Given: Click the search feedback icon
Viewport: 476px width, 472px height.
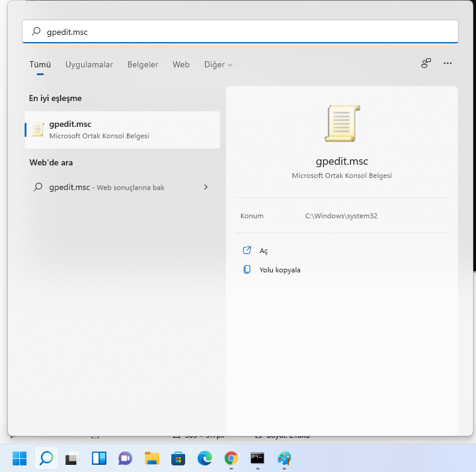Looking at the screenshot, I should 426,63.
